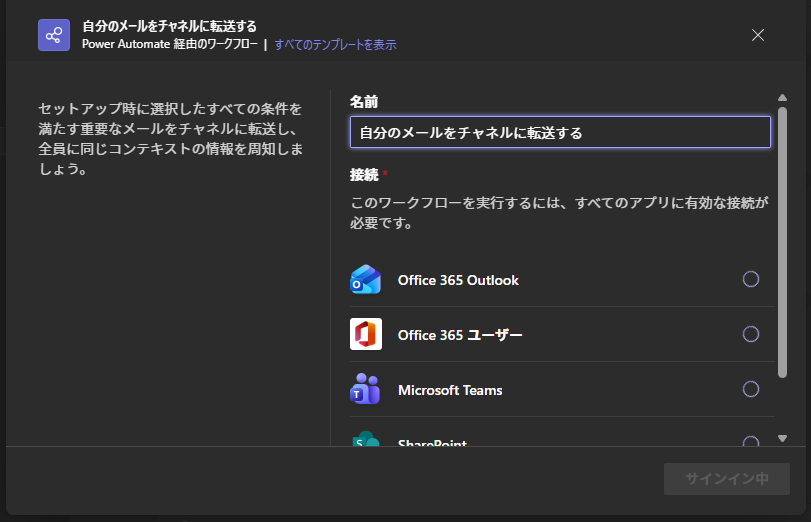Click the Microsoft Teams app icon

click(x=365, y=389)
